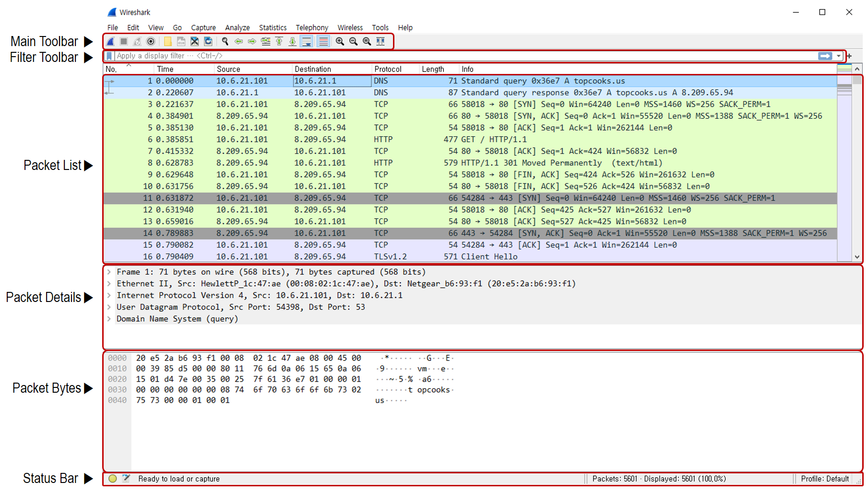
Task: Open the Capture menu
Action: pyautogui.click(x=203, y=28)
